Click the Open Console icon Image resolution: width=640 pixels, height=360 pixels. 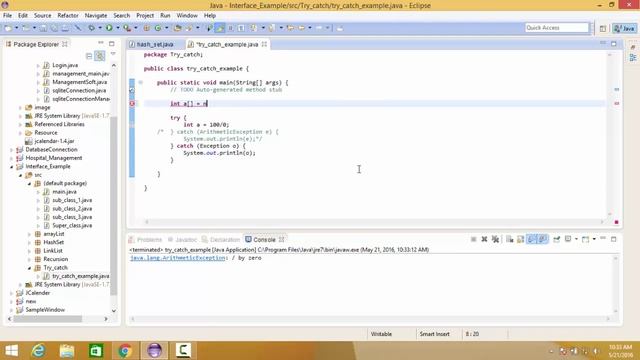point(585,239)
